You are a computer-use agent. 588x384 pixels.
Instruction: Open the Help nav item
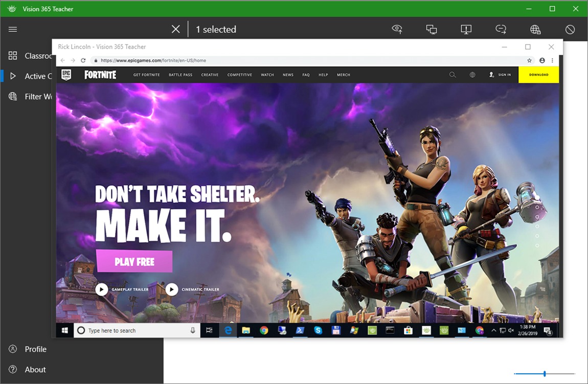pos(323,75)
